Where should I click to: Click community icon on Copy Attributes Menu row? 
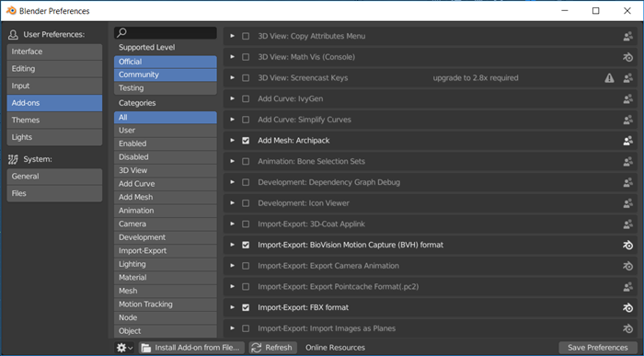click(x=627, y=36)
